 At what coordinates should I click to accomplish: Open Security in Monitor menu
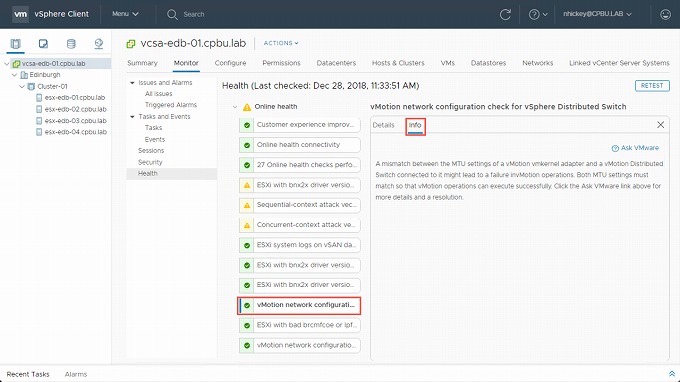click(x=150, y=162)
